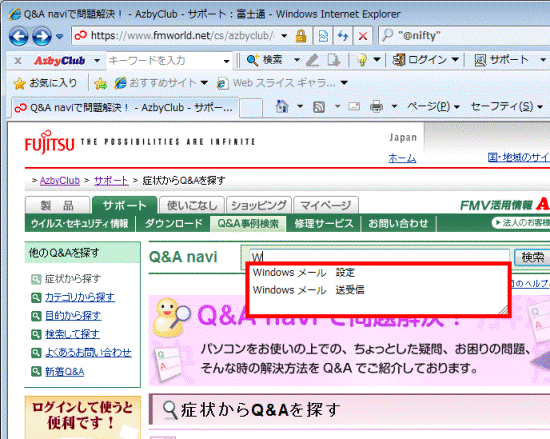Image resolution: width=550 pixels, height=439 pixels.
Task: Switch to the マイページ tab
Action: tap(326, 205)
